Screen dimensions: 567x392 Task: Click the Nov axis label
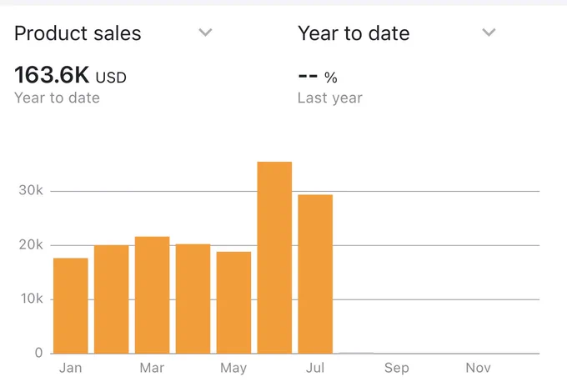click(x=478, y=368)
